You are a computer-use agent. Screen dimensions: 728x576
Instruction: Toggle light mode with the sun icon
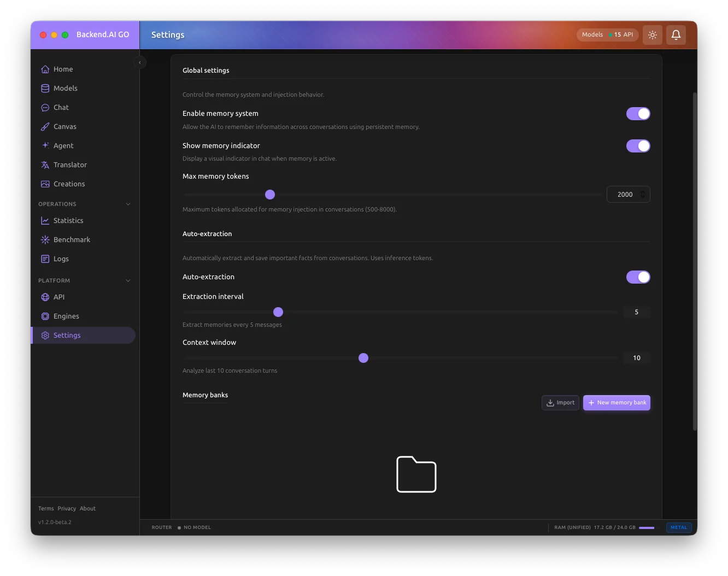(x=652, y=34)
